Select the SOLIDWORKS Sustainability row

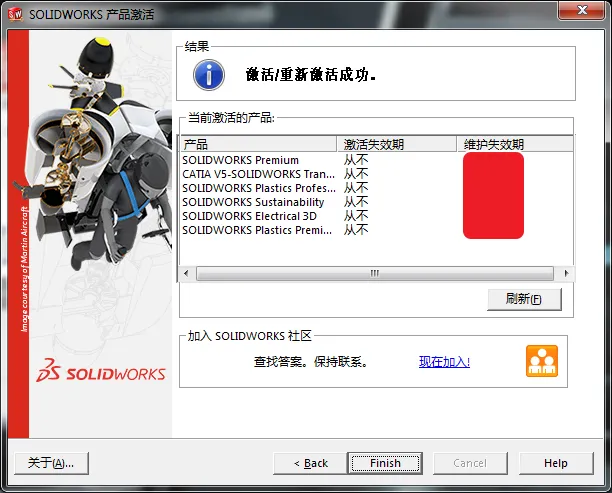click(x=377, y=202)
